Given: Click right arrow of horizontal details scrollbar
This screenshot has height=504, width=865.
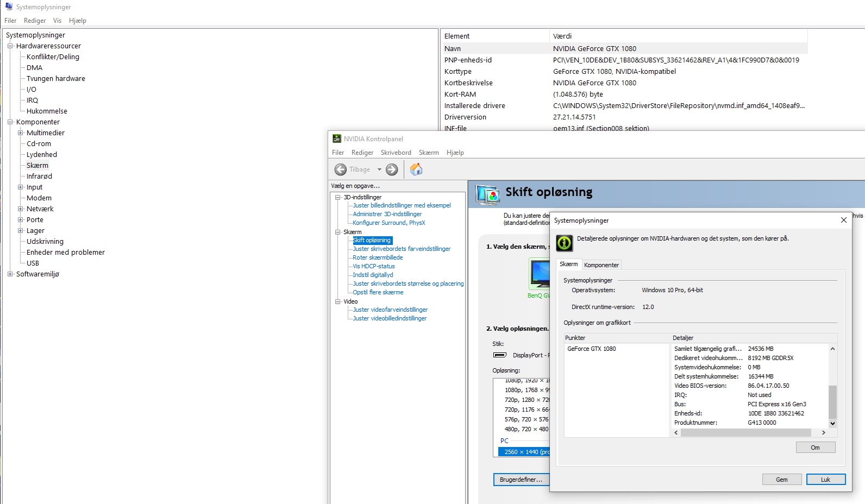Looking at the screenshot, I should point(824,433).
